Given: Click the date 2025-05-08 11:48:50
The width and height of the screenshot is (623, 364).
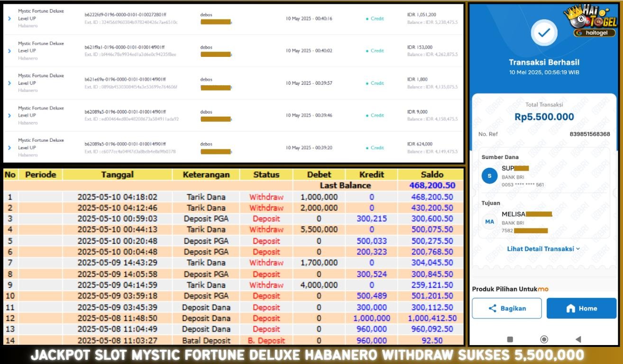Looking at the screenshot, I should click(117, 318).
